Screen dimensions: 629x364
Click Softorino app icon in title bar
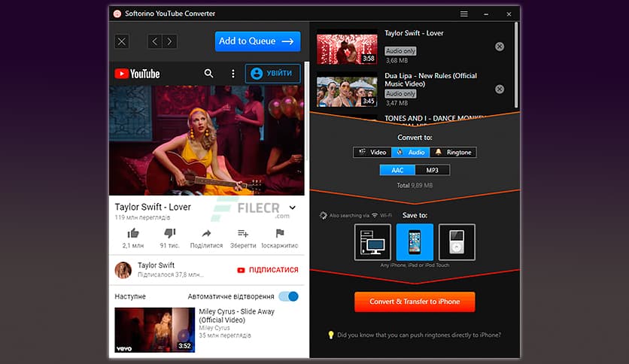pos(117,14)
